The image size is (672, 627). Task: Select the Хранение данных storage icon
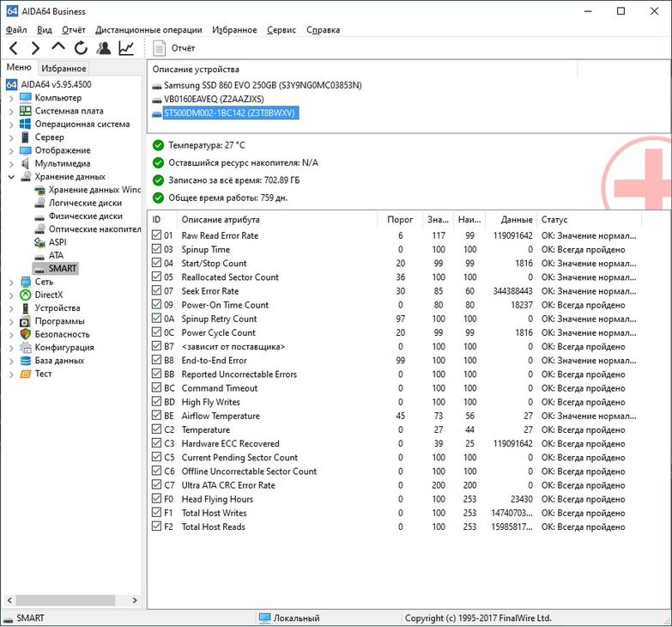pyautogui.click(x=26, y=177)
